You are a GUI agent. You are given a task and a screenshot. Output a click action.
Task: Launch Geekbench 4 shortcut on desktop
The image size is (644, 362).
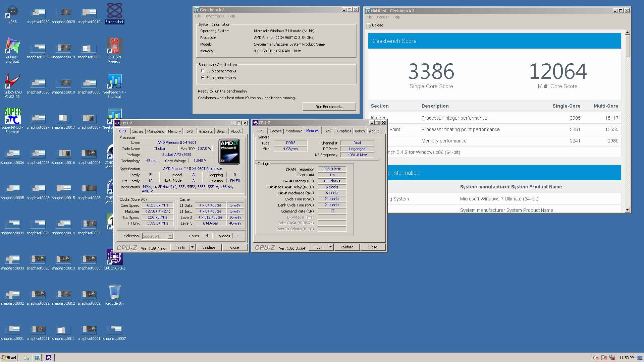(114, 86)
